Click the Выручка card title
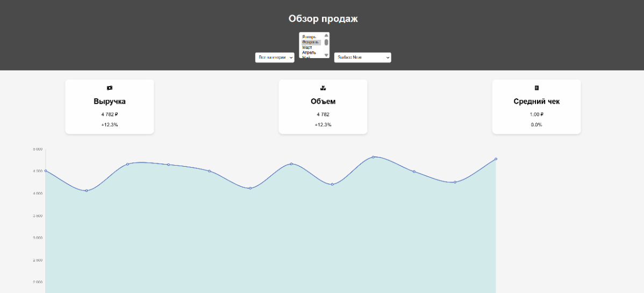Screen dimensions: 644x293 [110, 101]
